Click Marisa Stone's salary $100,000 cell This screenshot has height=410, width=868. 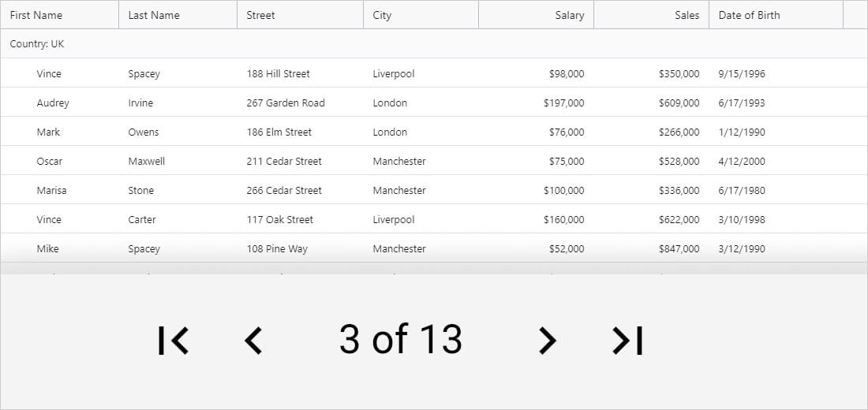[563, 190]
